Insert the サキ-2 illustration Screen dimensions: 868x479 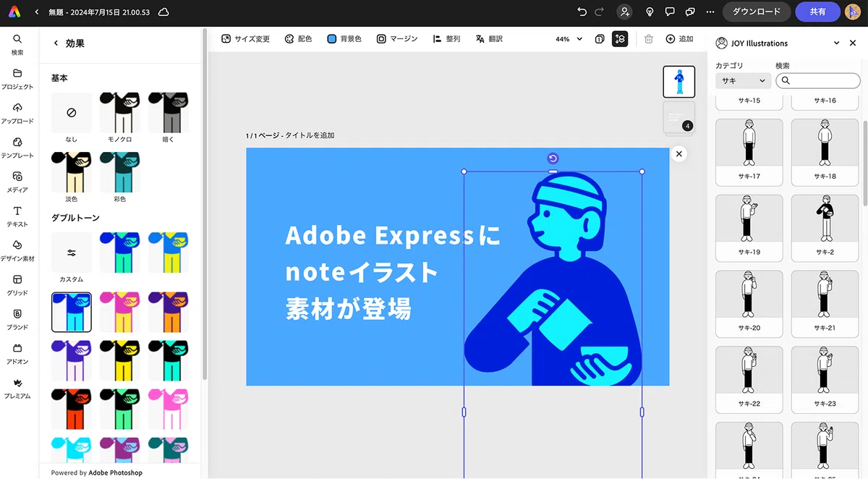tap(825, 228)
